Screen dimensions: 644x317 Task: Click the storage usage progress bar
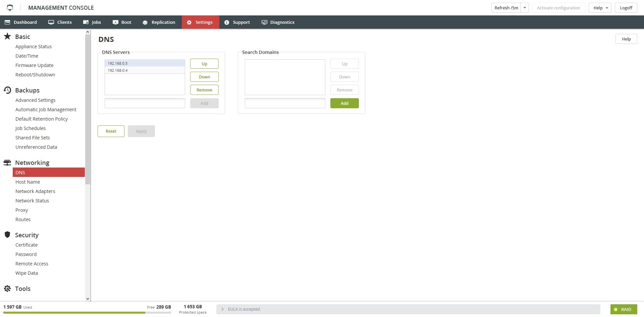(x=87, y=313)
